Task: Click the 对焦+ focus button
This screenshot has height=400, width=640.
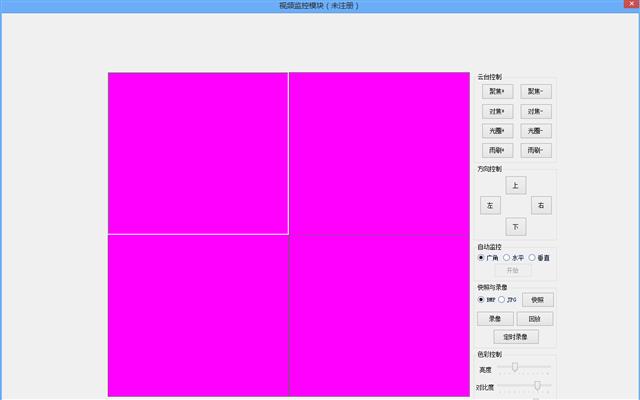Action: coord(495,111)
